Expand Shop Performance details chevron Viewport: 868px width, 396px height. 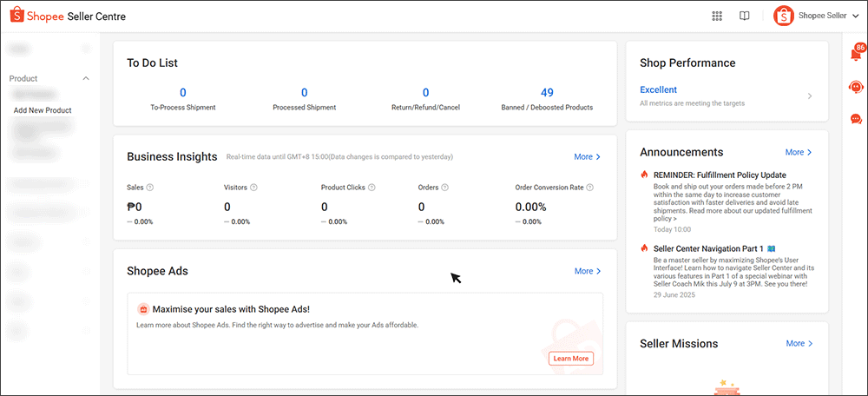[x=810, y=96]
